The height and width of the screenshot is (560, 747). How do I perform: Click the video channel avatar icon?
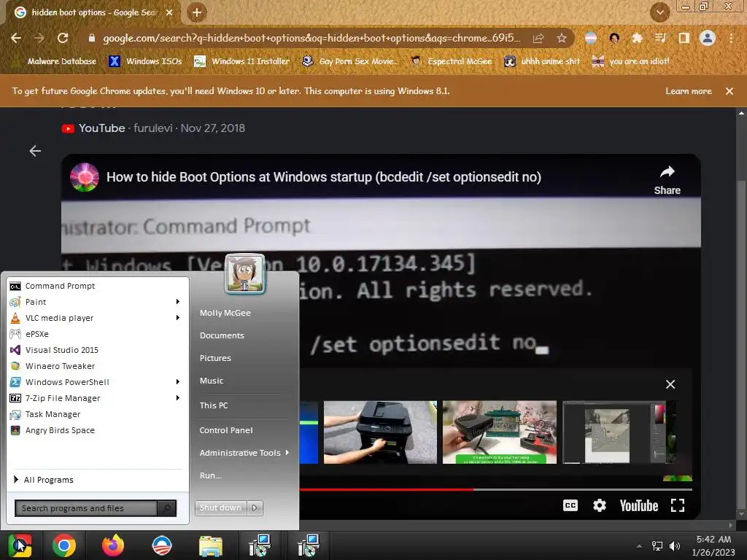click(85, 177)
